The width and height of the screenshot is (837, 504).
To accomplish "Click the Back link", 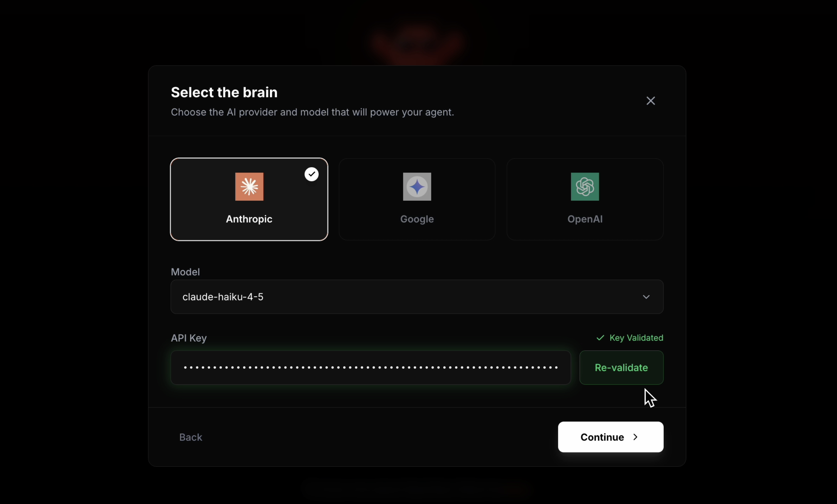I will pos(191,437).
